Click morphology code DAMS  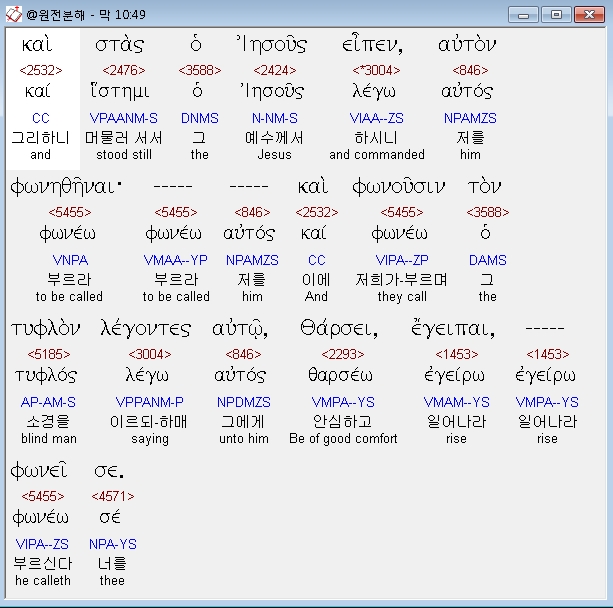coord(488,260)
